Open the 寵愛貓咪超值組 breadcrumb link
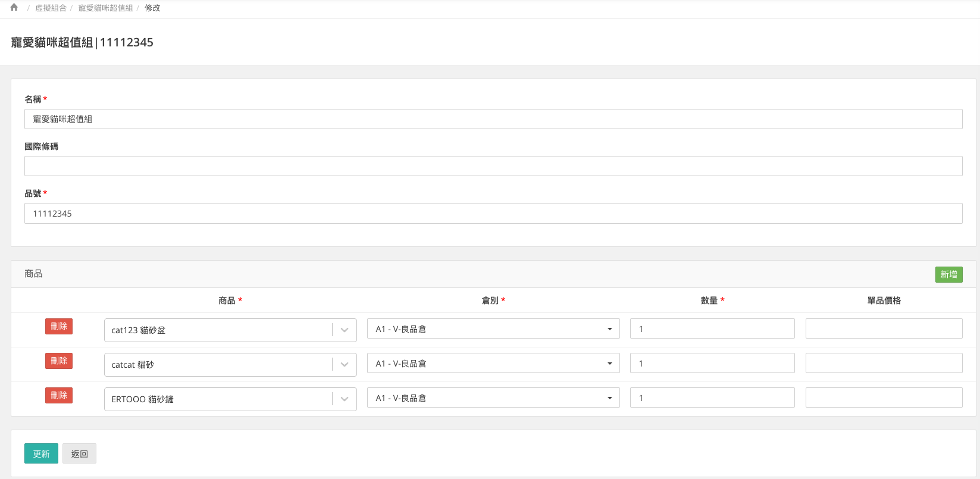 coord(105,8)
